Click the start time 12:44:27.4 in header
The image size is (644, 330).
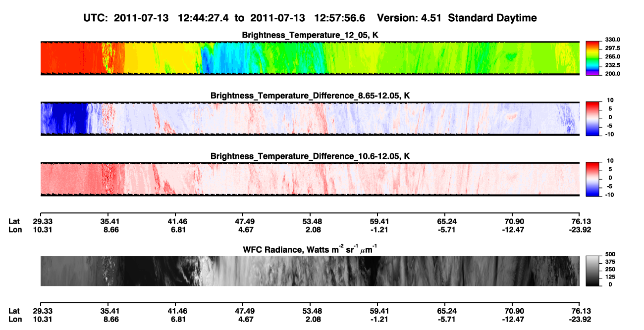pos(204,18)
